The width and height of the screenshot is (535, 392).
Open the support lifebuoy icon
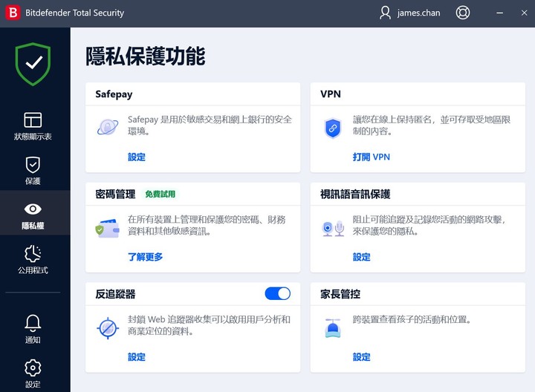463,13
